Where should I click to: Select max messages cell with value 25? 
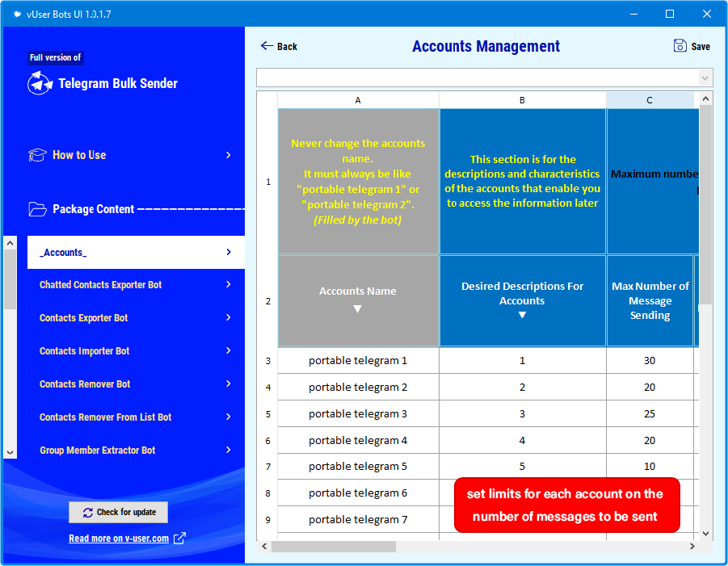(650, 414)
